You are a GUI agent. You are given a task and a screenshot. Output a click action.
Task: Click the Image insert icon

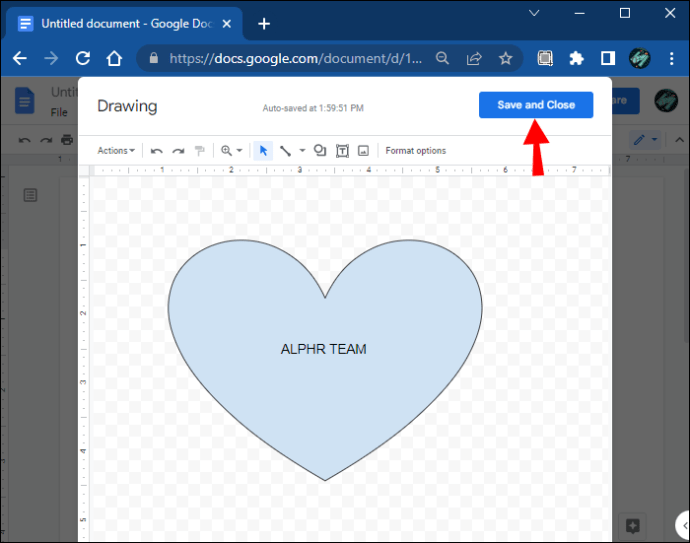click(363, 151)
